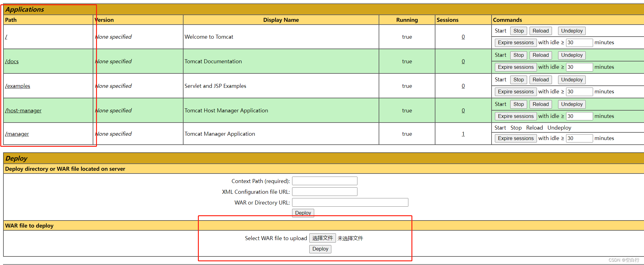The height and width of the screenshot is (265, 644).
Task: Stop the Tomcat Host Manager Application
Action: (x=519, y=104)
